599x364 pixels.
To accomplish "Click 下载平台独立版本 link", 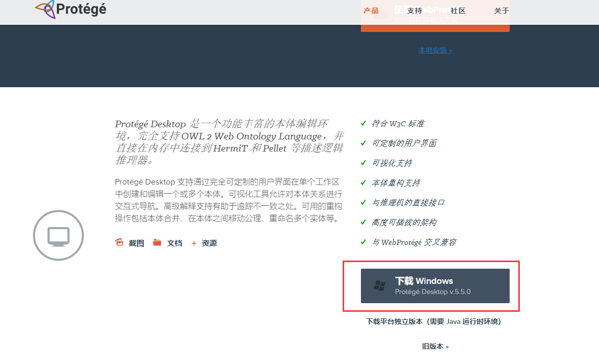I will (x=433, y=321).
